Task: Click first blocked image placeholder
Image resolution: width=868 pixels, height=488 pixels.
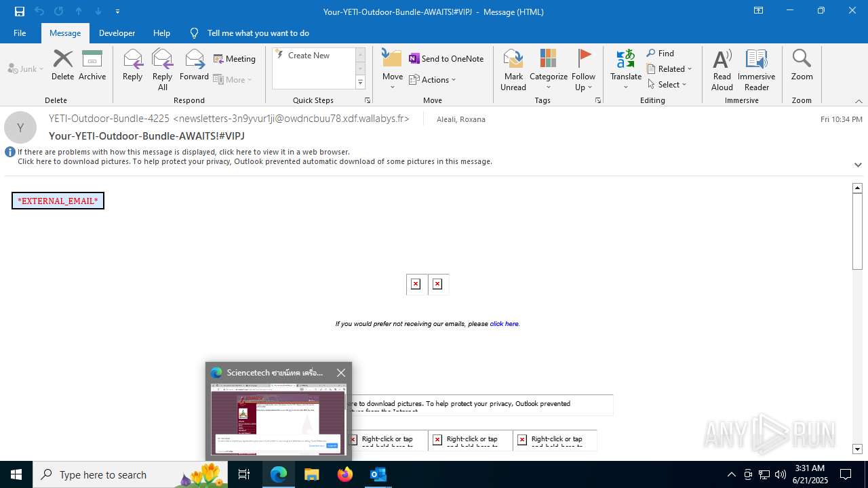Action: [416, 284]
